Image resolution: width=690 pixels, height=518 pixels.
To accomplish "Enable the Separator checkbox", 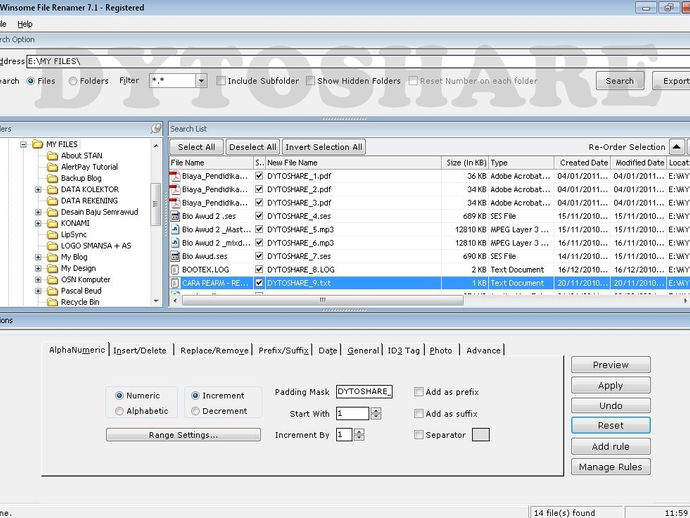I will click(419, 435).
